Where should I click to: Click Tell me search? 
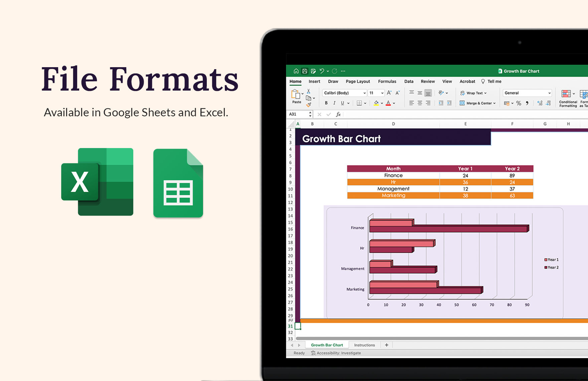tap(491, 81)
